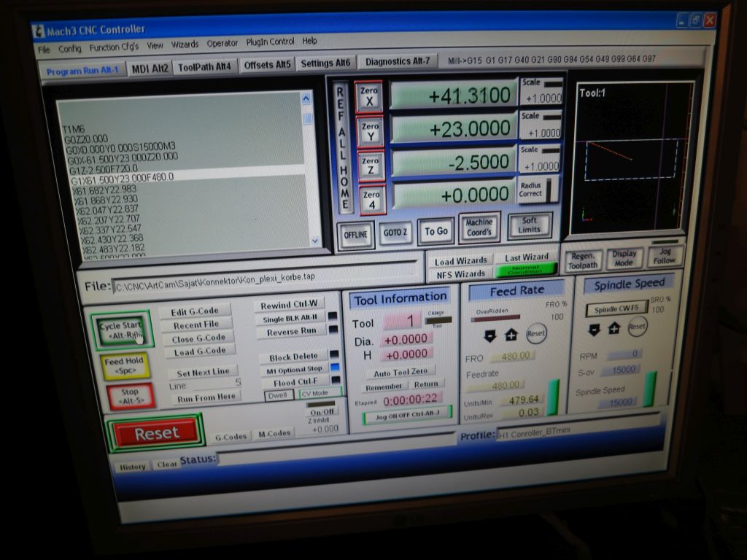Viewport: 747px width, 560px height.
Task: Click the Stop red button
Action: (x=130, y=396)
